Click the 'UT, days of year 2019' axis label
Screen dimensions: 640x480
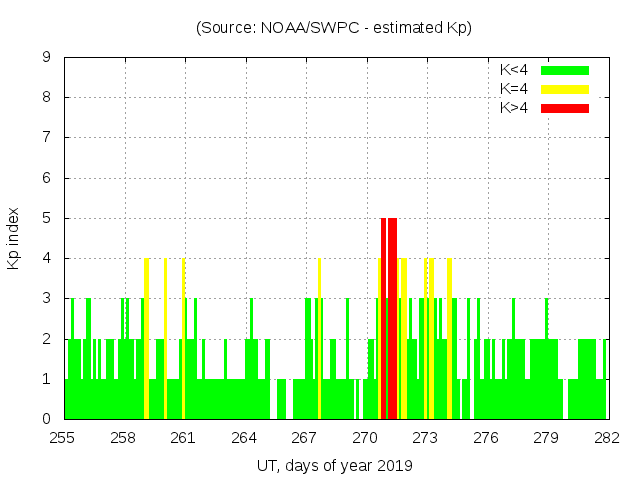tap(334, 465)
